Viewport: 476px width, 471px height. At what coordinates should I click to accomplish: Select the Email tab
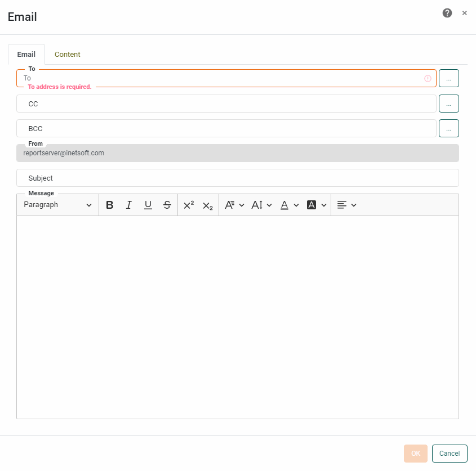click(26, 54)
